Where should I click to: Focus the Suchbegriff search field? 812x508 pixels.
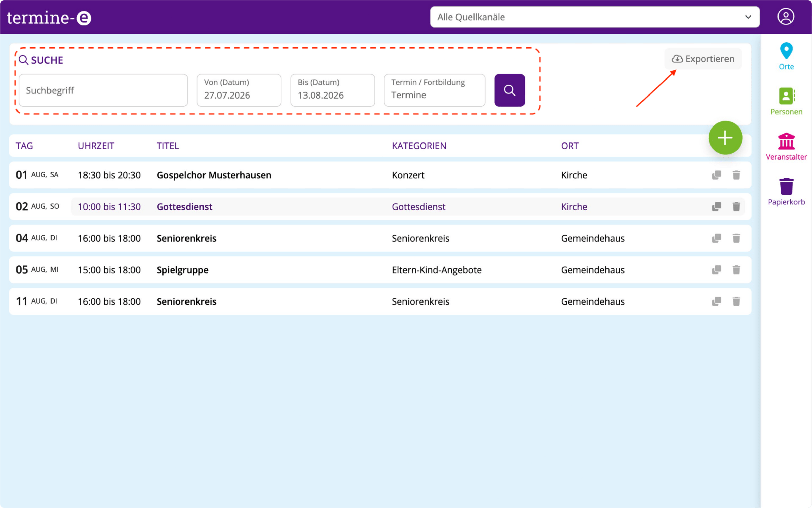point(103,90)
